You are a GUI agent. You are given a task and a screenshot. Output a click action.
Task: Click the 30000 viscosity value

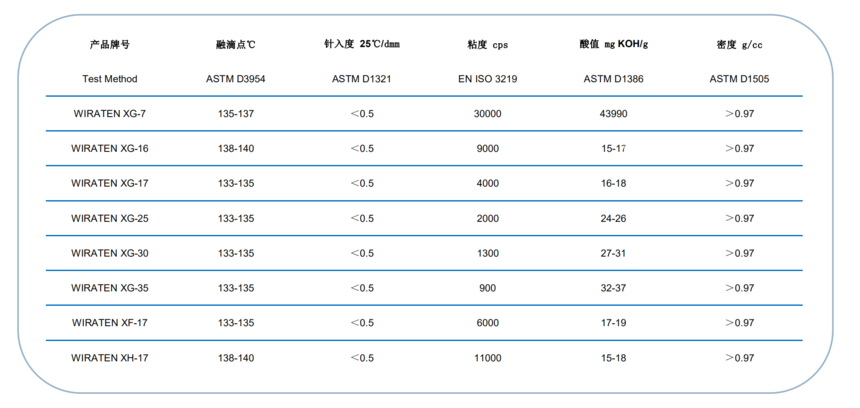pos(488,114)
